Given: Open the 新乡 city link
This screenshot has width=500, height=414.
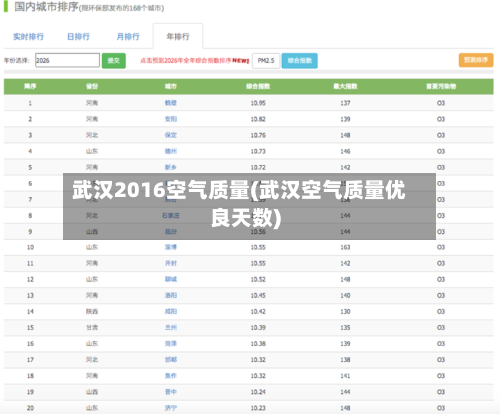Looking at the screenshot, I should [x=171, y=167].
